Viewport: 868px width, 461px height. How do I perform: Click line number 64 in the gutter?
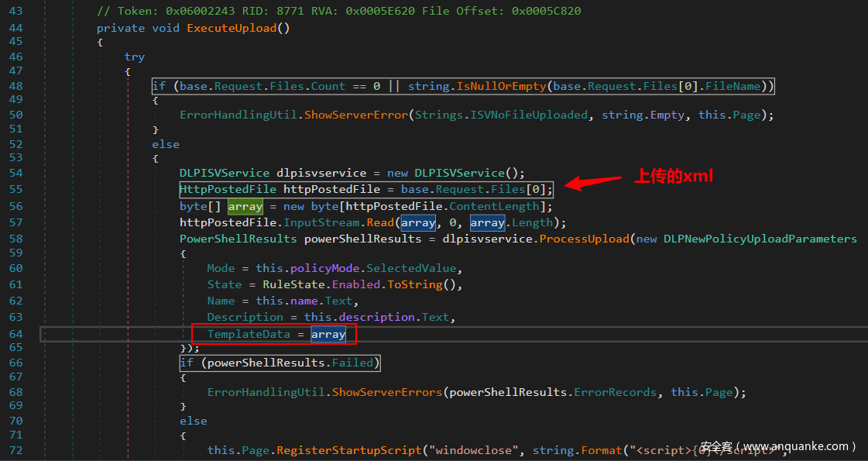pos(15,334)
